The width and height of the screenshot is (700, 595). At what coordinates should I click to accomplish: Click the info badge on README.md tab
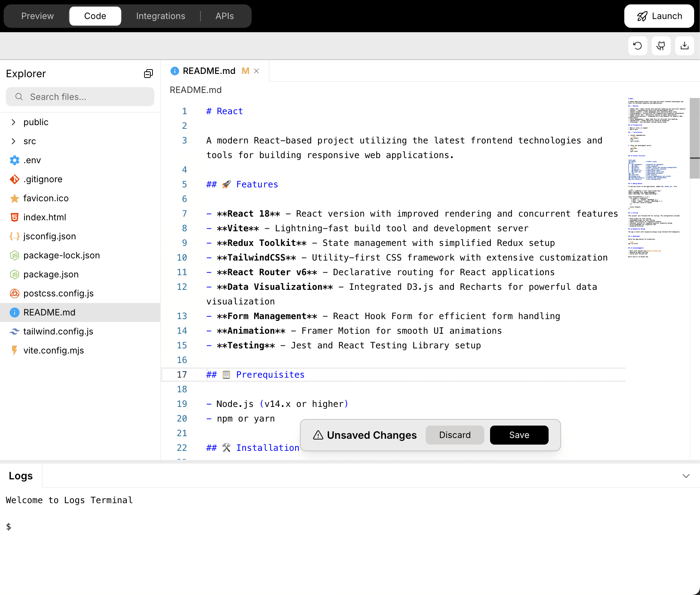[174, 71]
